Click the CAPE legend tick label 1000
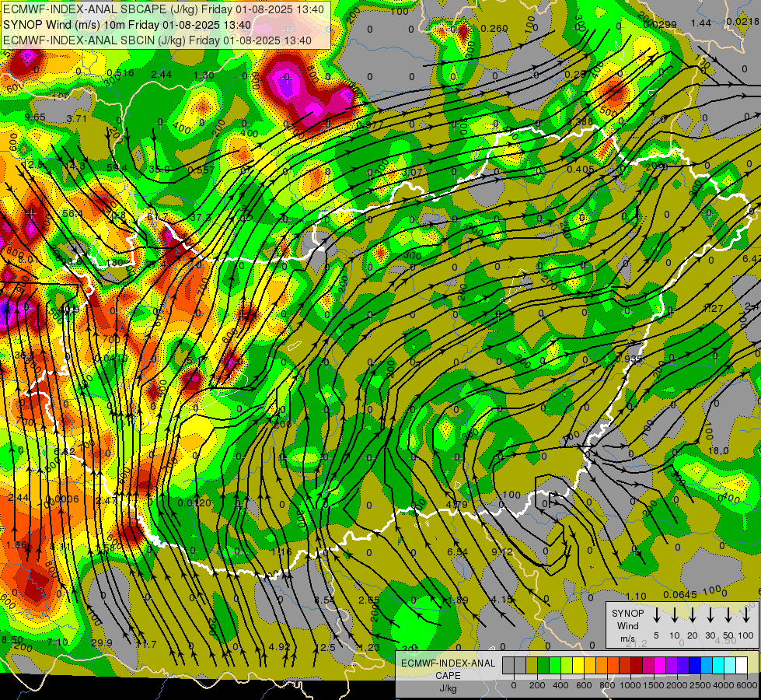Viewport: 761px width, 700px height. tap(630, 685)
